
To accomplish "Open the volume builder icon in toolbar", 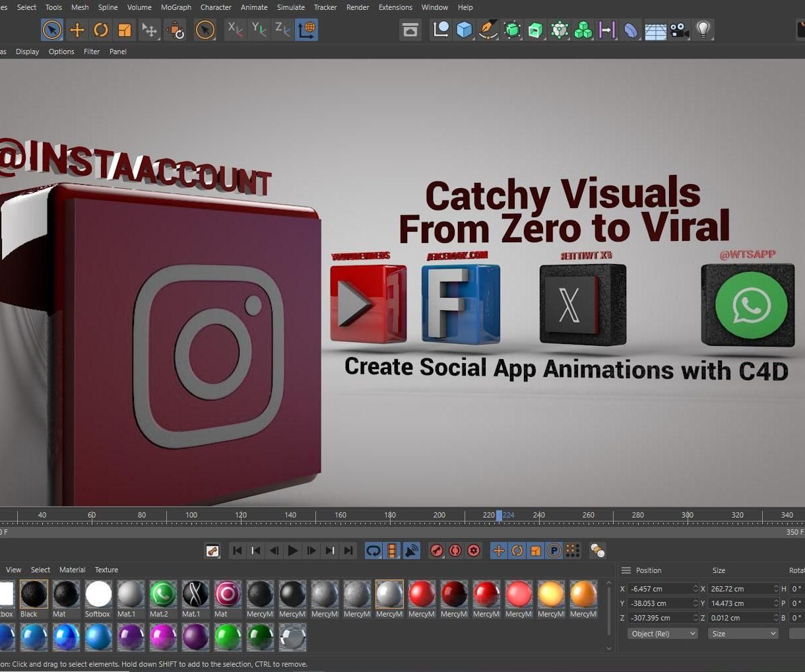I will [560, 30].
